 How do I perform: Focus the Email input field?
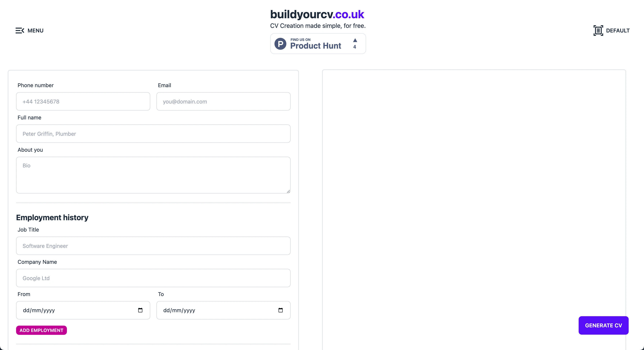[223, 101]
